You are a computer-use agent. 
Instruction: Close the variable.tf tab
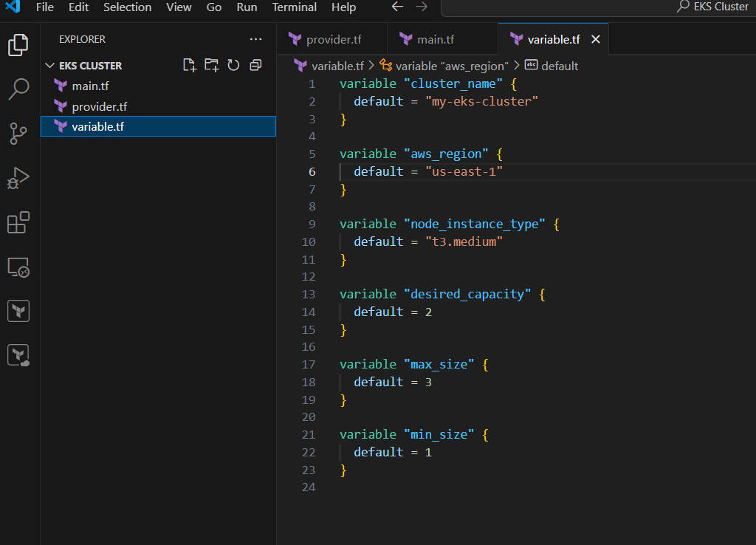596,40
